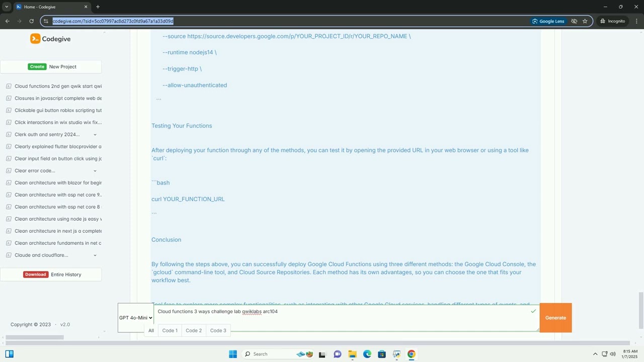Open the GPT 4o-Mini model dropdown

tap(136, 318)
